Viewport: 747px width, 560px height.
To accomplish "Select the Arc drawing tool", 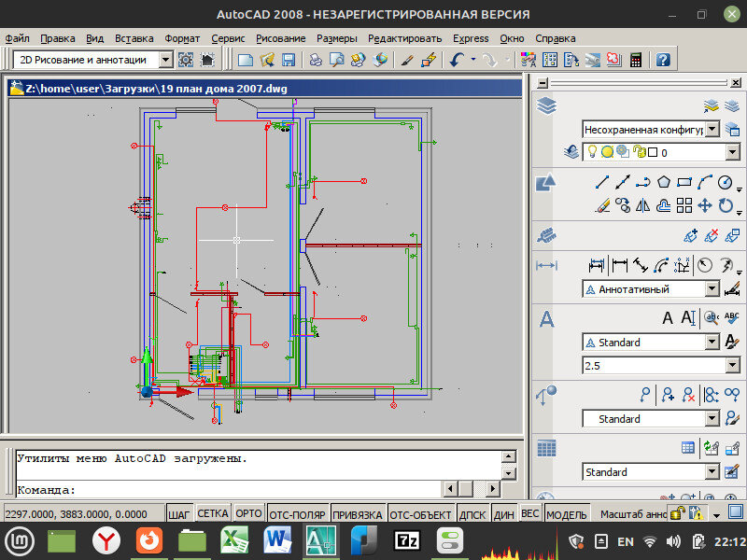I will [705, 182].
